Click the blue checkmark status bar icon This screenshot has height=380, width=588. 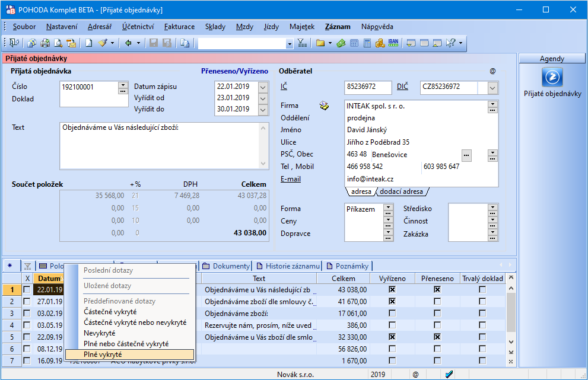[449, 374]
